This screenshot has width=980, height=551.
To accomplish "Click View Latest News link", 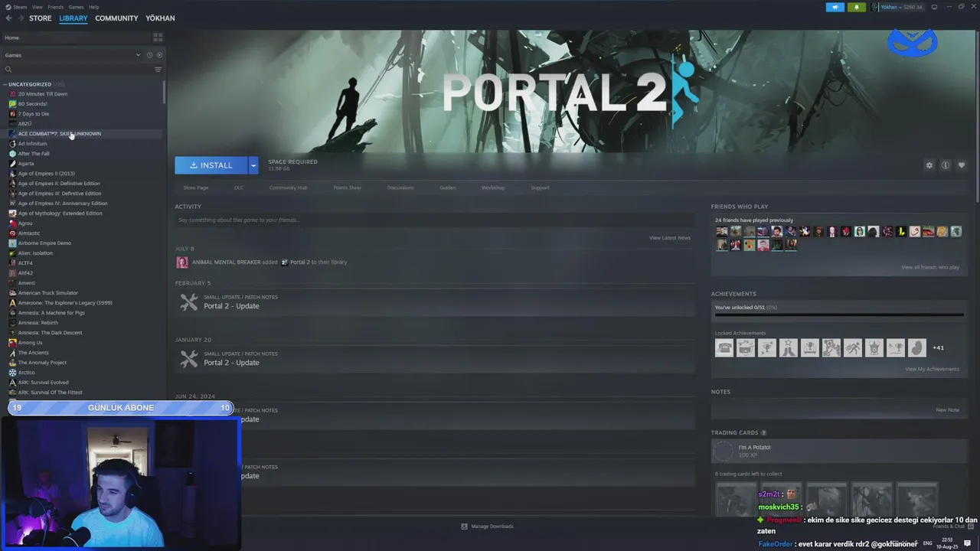I will [x=670, y=238].
